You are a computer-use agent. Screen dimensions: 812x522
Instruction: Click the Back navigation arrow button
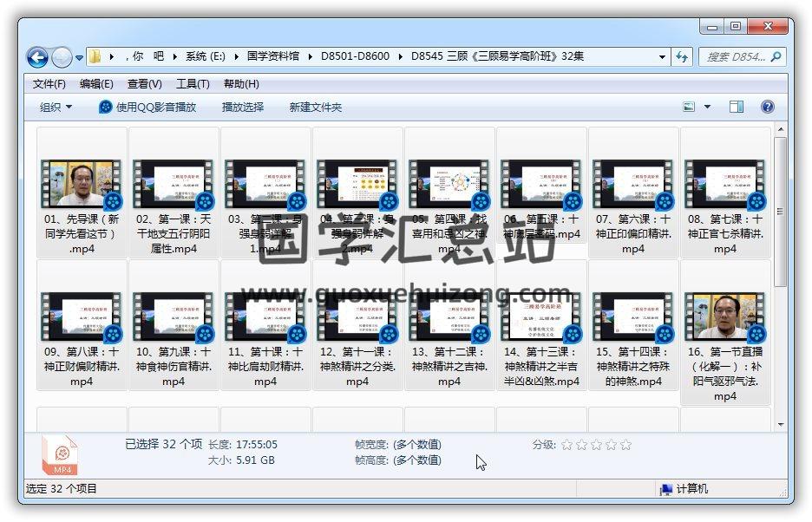pos(37,57)
